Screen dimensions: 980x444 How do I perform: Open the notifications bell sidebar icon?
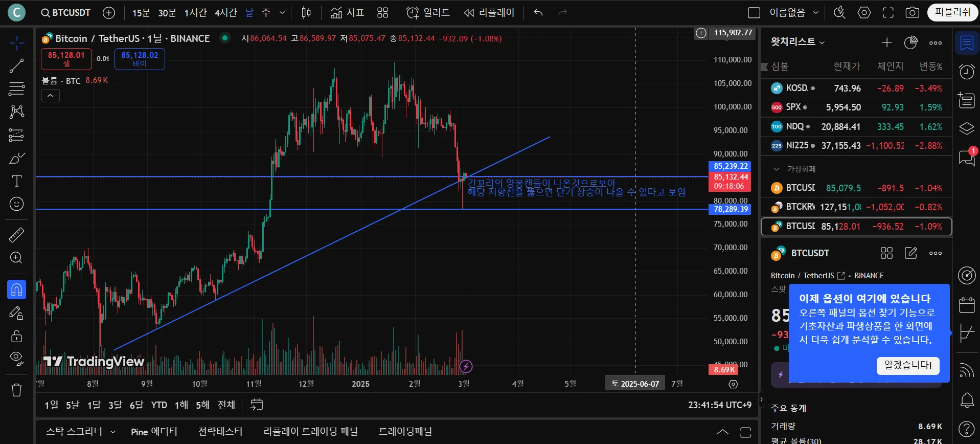coord(967,400)
